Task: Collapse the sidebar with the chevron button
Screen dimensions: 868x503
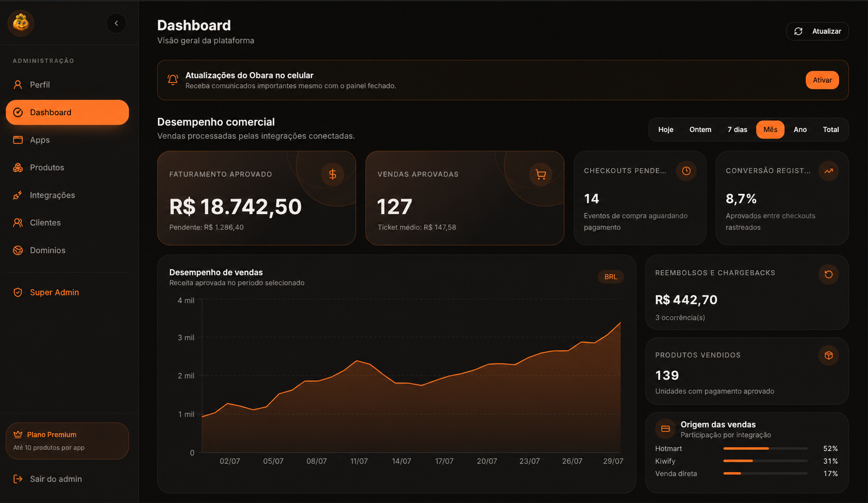Action: [116, 23]
